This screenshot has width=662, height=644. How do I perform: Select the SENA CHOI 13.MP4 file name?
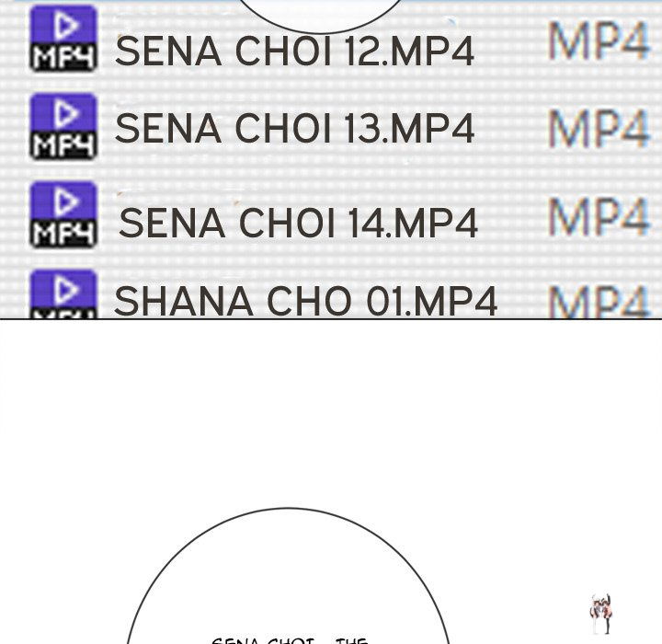coord(294,130)
